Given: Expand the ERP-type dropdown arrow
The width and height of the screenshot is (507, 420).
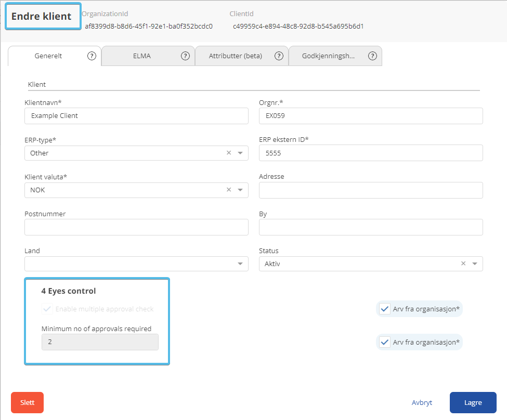Looking at the screenshot, I should click(x=240, y=153).
